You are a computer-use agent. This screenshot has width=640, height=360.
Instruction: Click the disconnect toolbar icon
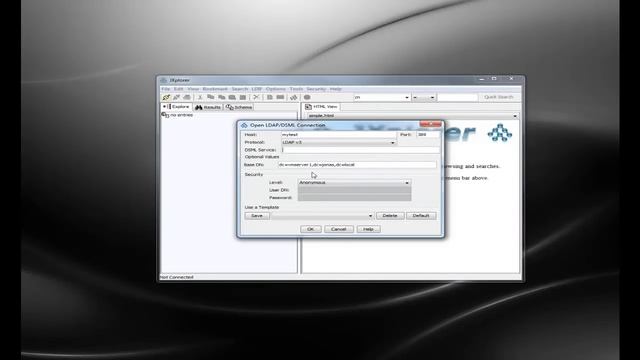(x=176, y=97)
